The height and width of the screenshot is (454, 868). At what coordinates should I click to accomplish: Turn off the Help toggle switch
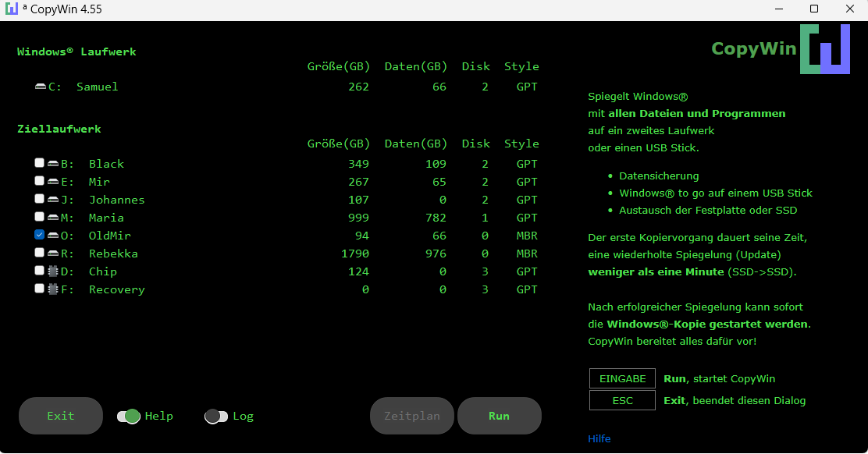coord(129,417)
